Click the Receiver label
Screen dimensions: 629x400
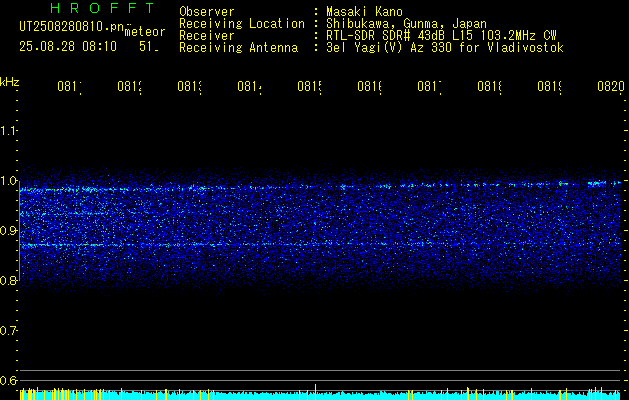[207, 36]
